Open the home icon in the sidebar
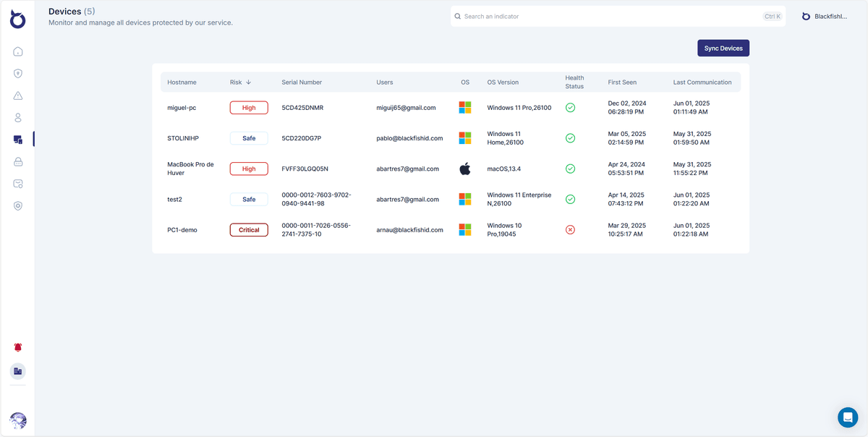 [x=18, y=51]
